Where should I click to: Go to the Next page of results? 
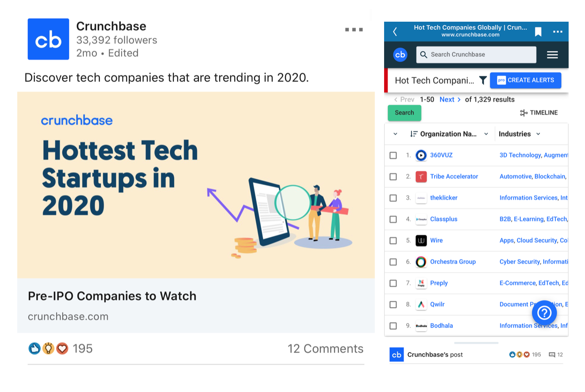tap(447, 100)
